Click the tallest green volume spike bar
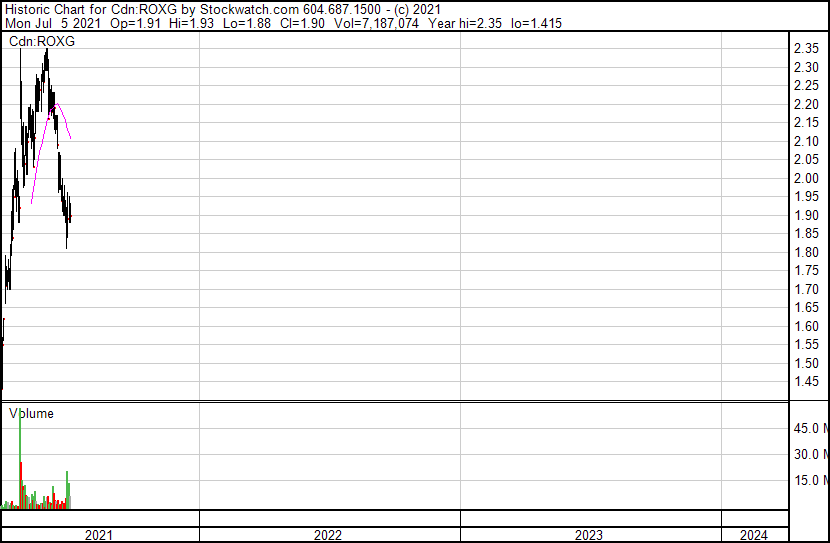This screenshot has width=830, height=543. [x=20, y=459]
